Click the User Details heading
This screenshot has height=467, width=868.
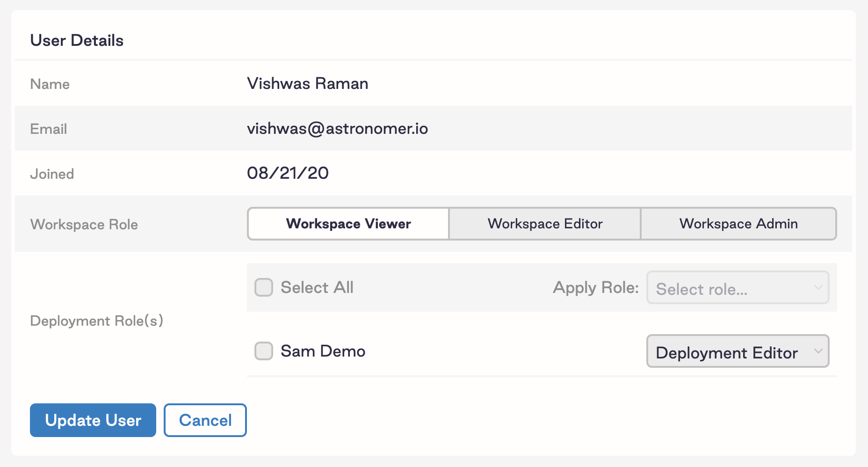[x=77, y=41]
